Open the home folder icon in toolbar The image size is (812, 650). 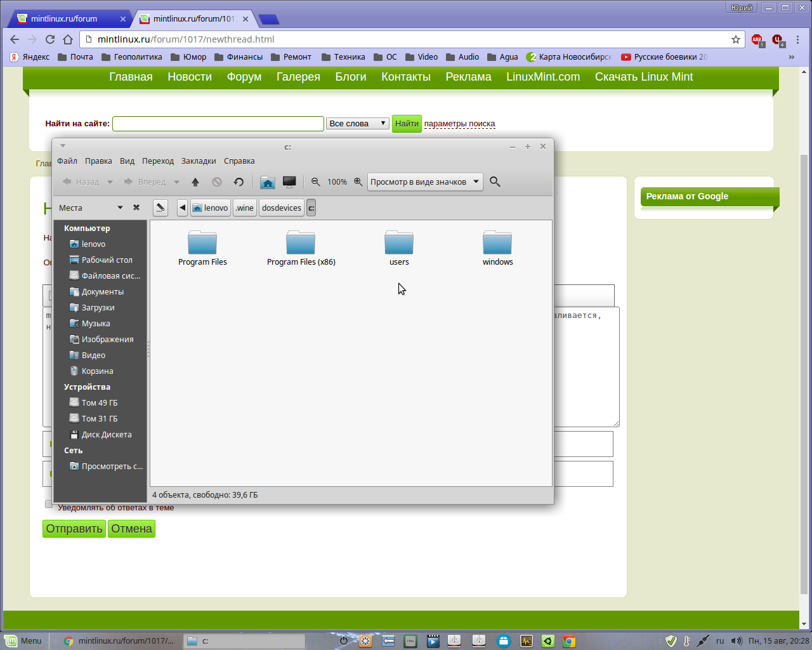tap(268, 182)
